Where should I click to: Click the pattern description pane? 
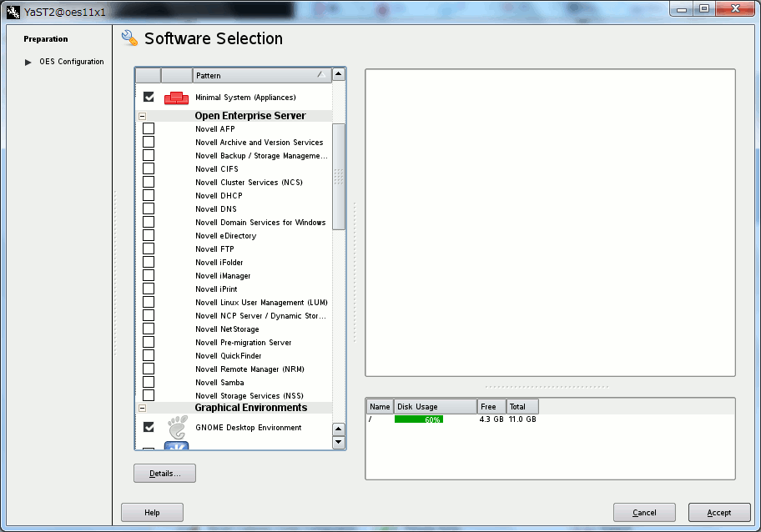coord(550,223)
